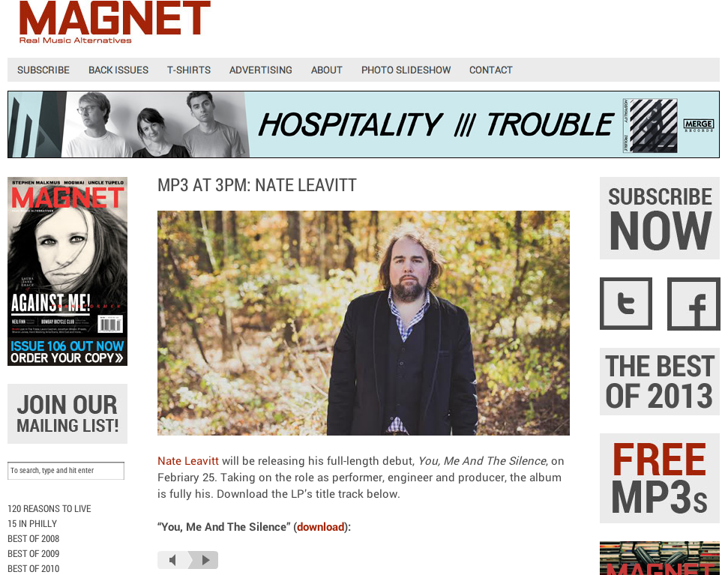
Task: Go to Back Issues page
Action: click(118, 70)
